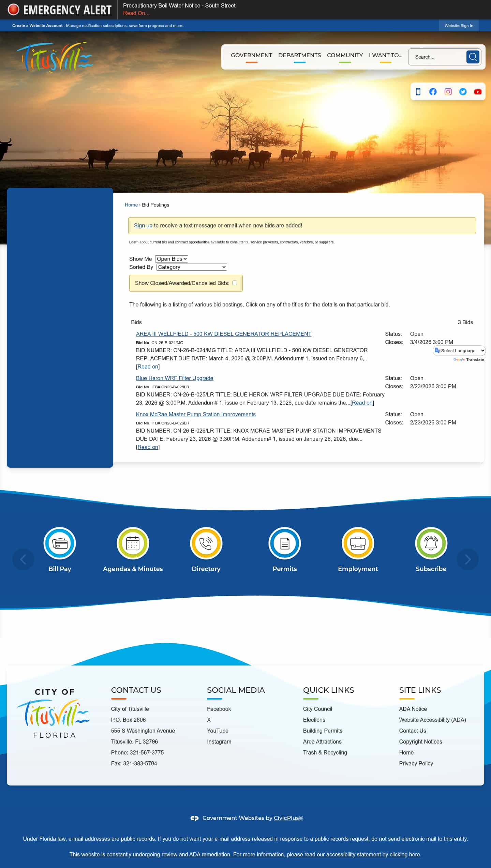Click Read on for Blue Heron bid
Image resolution: width=491 pixels, height=868 pixels.
362,403
